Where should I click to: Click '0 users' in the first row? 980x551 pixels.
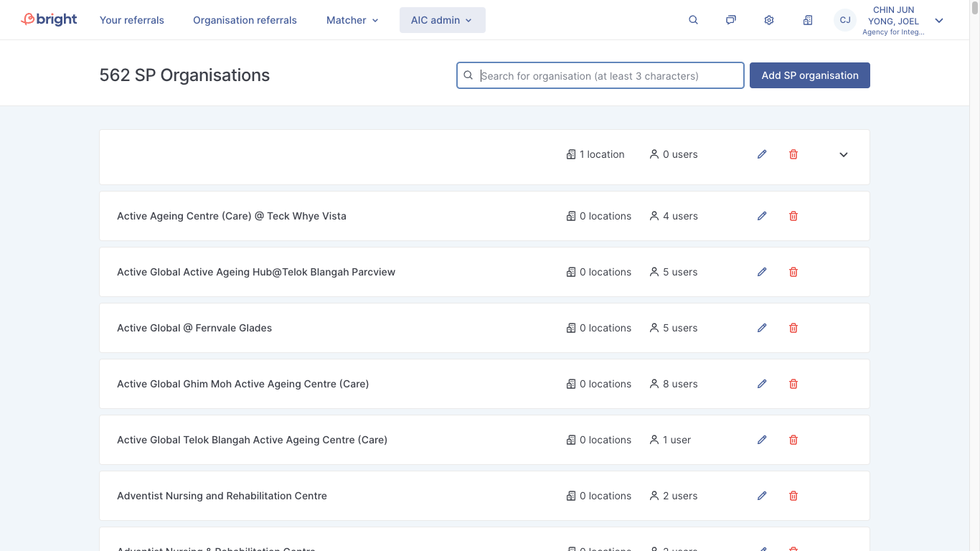point(674,154)
